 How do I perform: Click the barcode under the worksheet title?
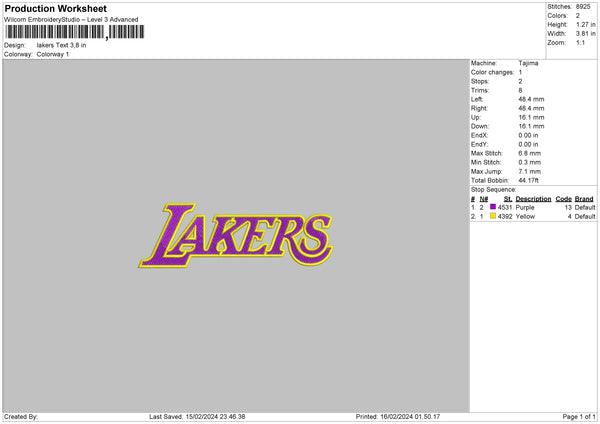(75, 32)
